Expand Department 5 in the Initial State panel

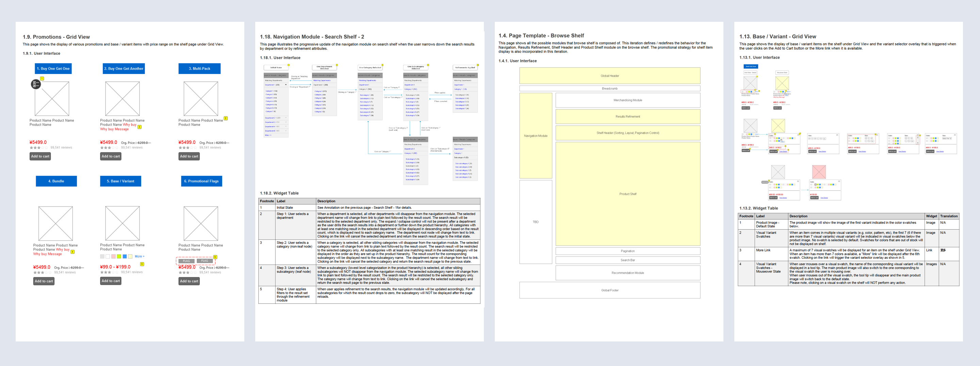(x=286, y=131)
